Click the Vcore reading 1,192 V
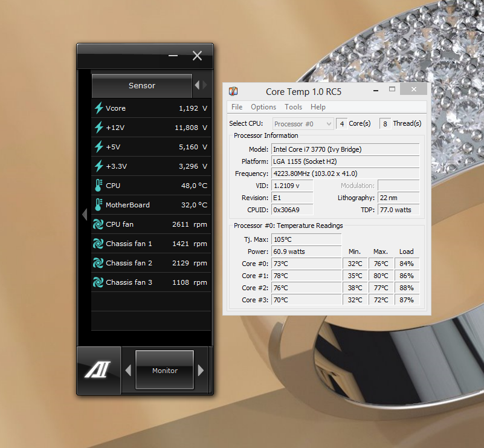 click(193, 108)
